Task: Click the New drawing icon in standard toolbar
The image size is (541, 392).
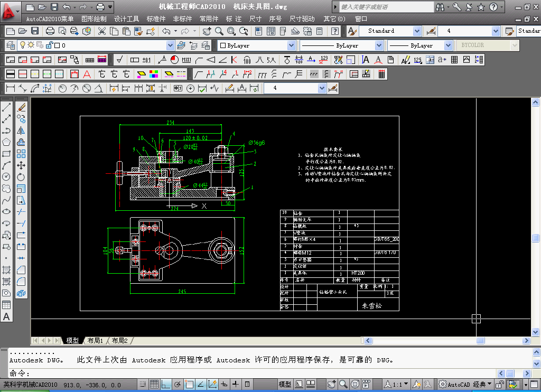Action: [x=11, y=31]
